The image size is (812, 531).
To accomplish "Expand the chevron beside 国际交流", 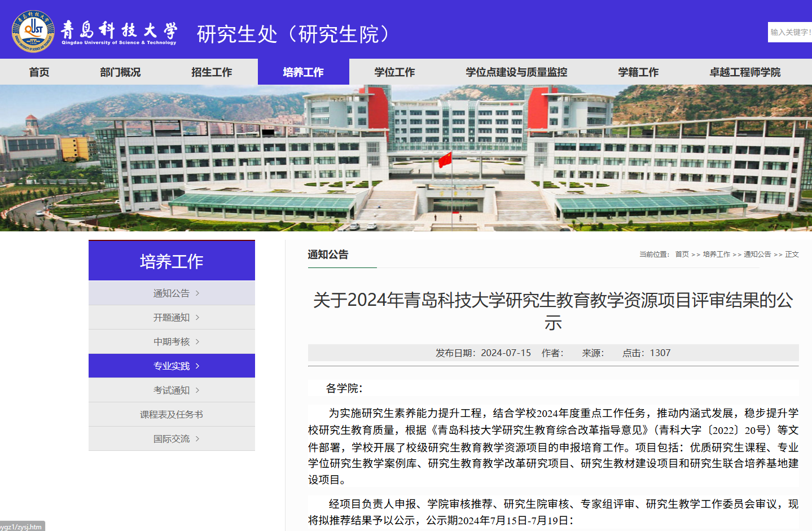I will [x=197, y=438].
